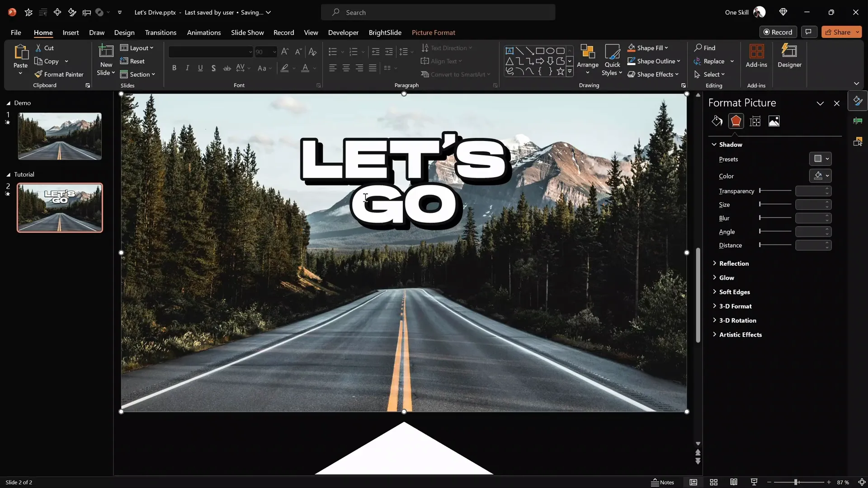Switch to Reading View
The width and height of the screenshot is (868, 488).
tap(734, 482)
